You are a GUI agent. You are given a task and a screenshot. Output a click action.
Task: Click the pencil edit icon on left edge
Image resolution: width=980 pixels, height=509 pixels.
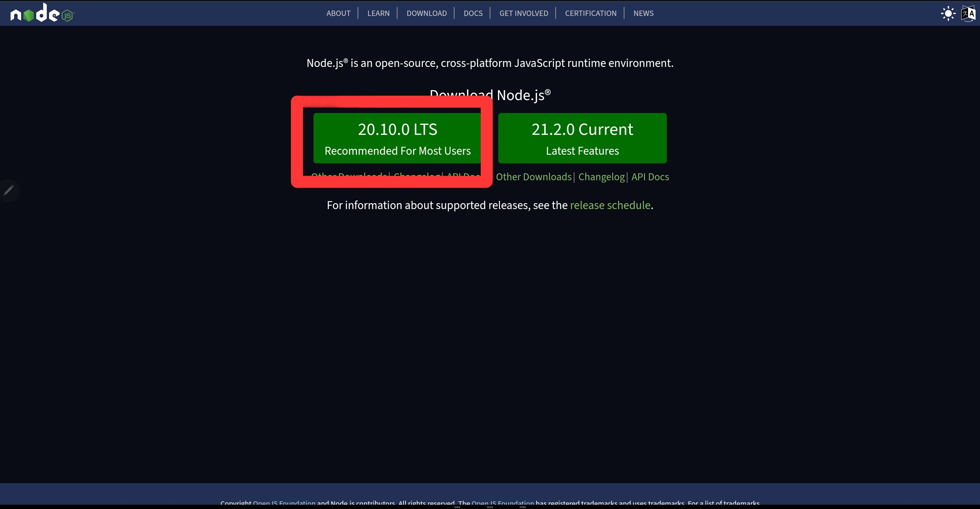(9, 190)
